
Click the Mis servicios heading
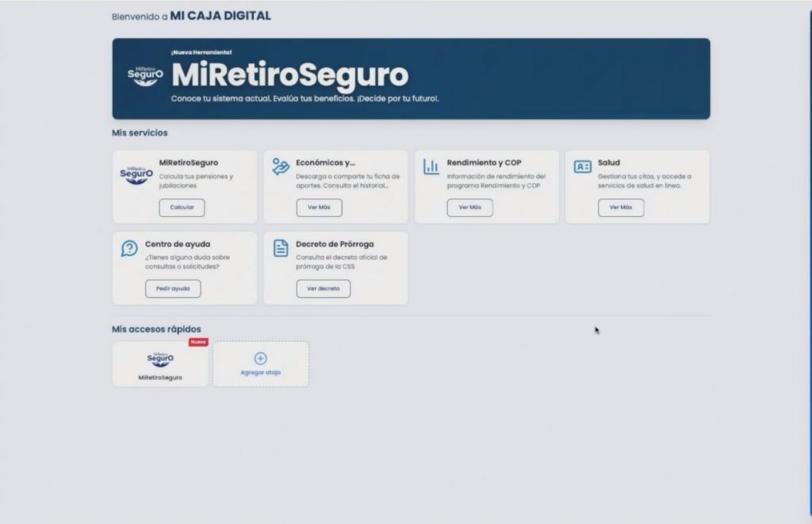point(140,133)
